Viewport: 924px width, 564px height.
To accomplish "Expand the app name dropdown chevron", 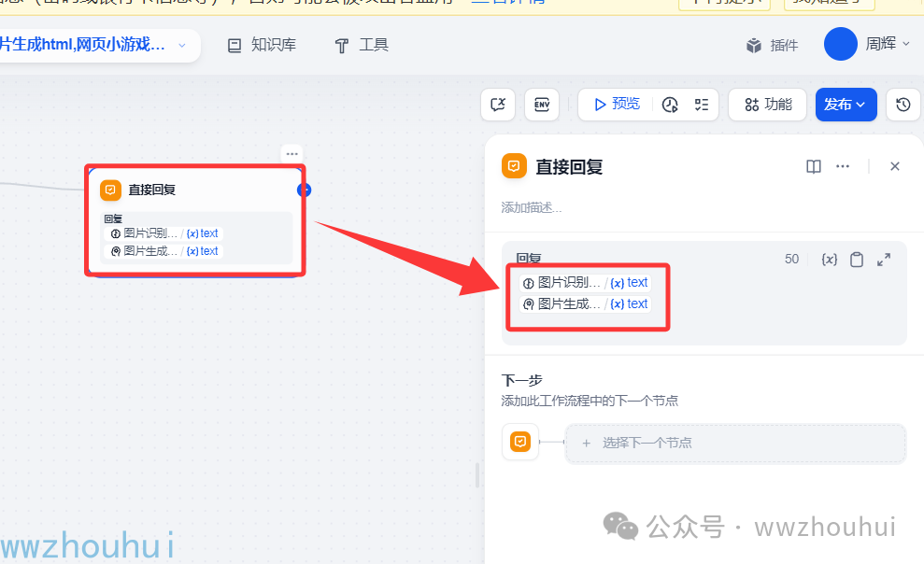I will (182, 45).
